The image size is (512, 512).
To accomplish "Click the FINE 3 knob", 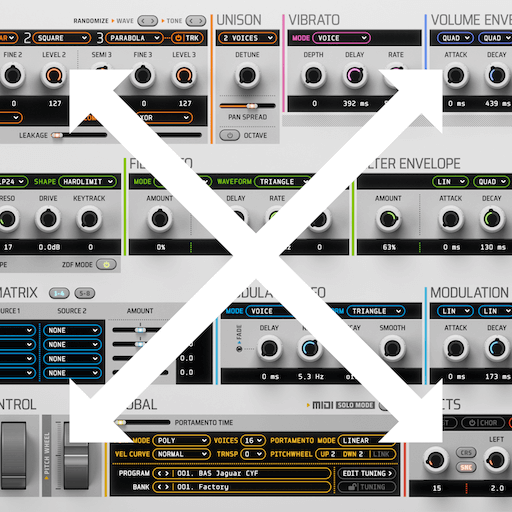I will click(x=143, y=75).
